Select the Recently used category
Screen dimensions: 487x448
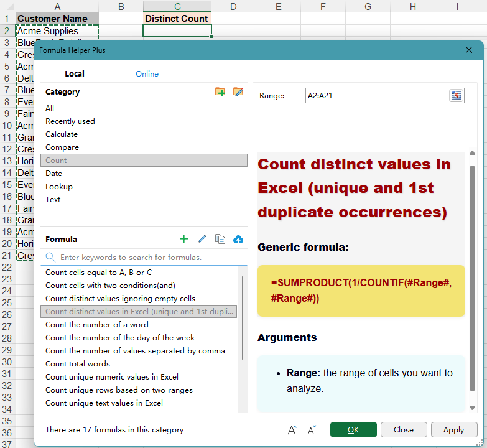(144, 121)
